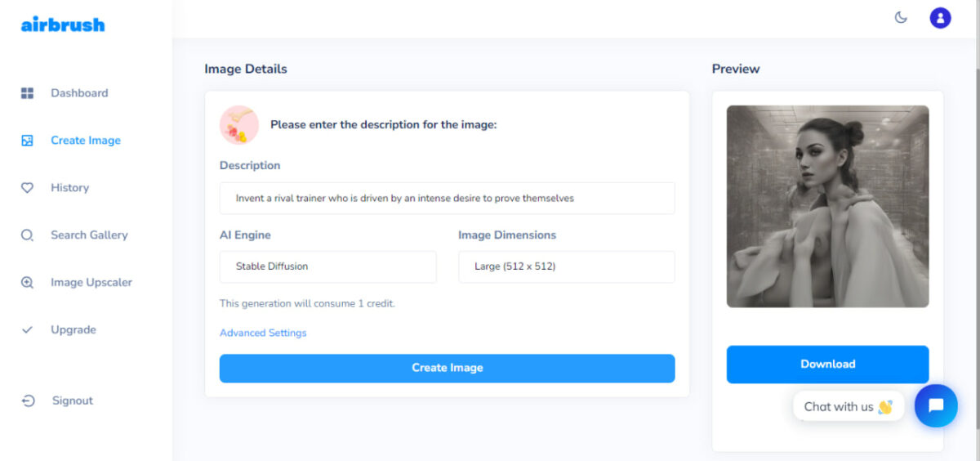
Task: Open the blue chat bubble widget
Action: point(936,405)
